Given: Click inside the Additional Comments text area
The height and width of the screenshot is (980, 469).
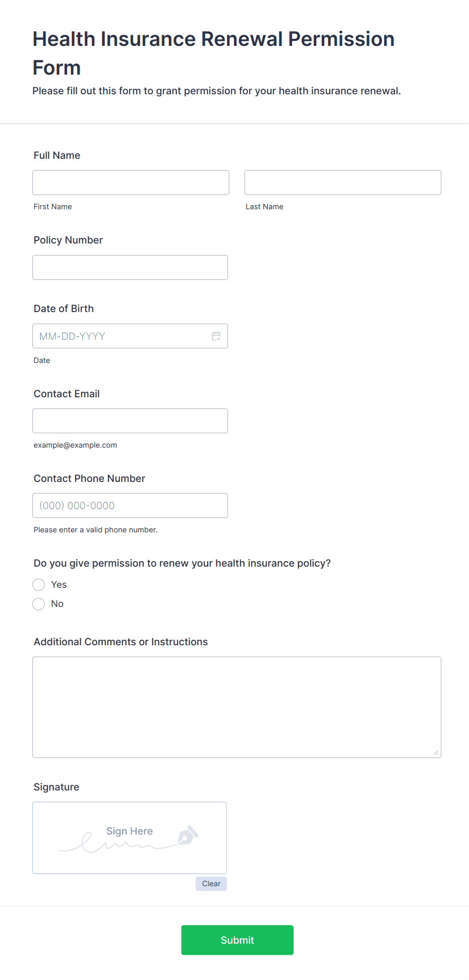Looking at the screenshot, I should 237,707.
